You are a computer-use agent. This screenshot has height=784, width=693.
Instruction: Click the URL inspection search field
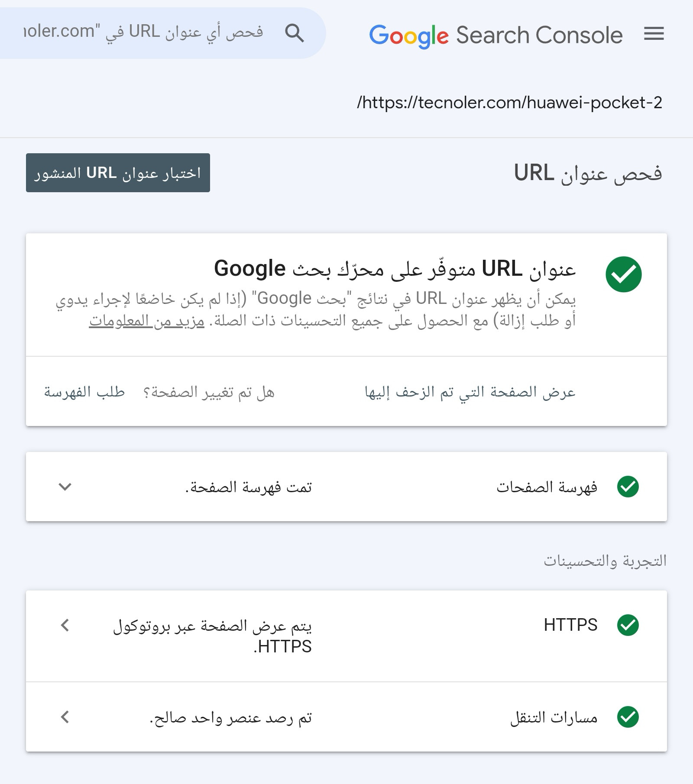click(143, 32)
